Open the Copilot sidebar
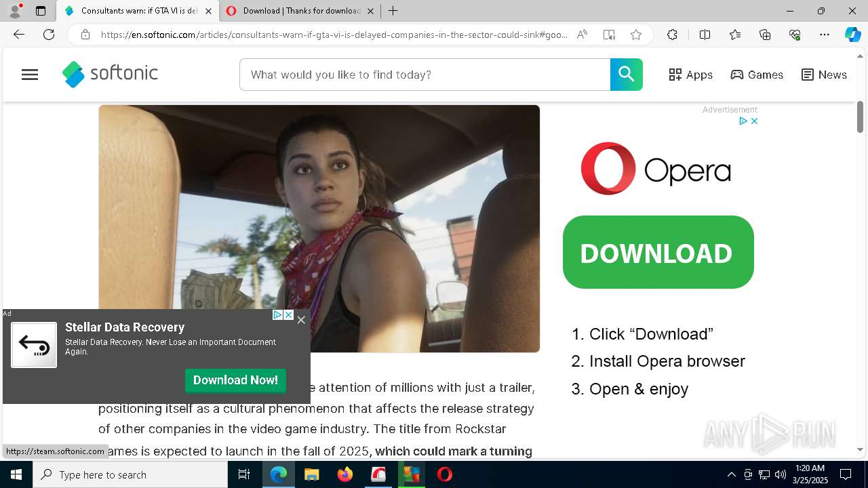Screen dimensions: 868x488 [852, 35]
